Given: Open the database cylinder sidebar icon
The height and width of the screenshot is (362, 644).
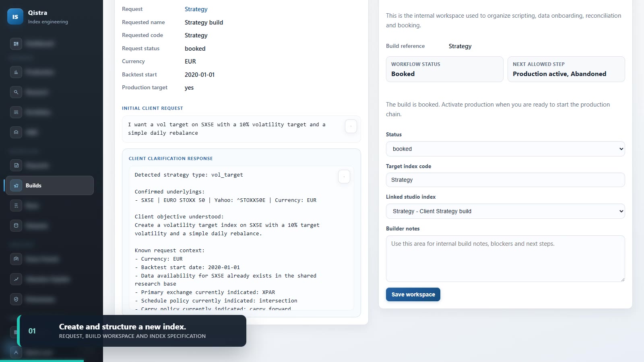Looking at the screenshot, I should point(16,226).
